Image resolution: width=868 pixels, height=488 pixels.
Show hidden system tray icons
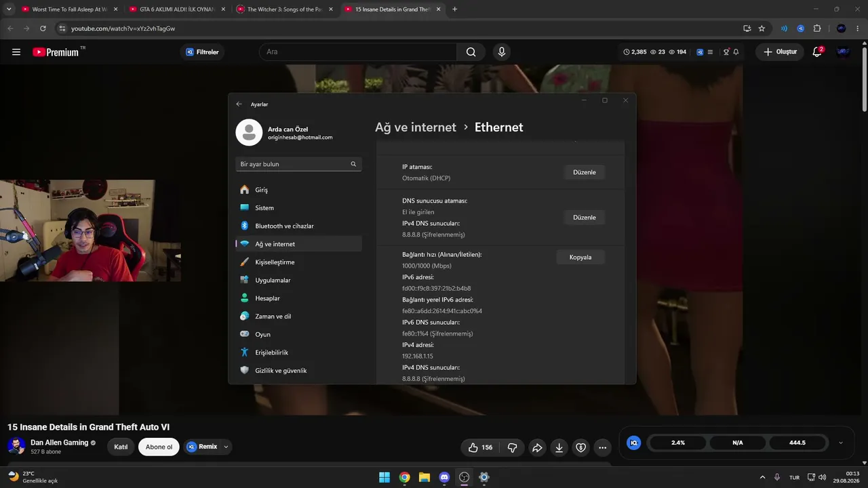click(x=762, y=477)
